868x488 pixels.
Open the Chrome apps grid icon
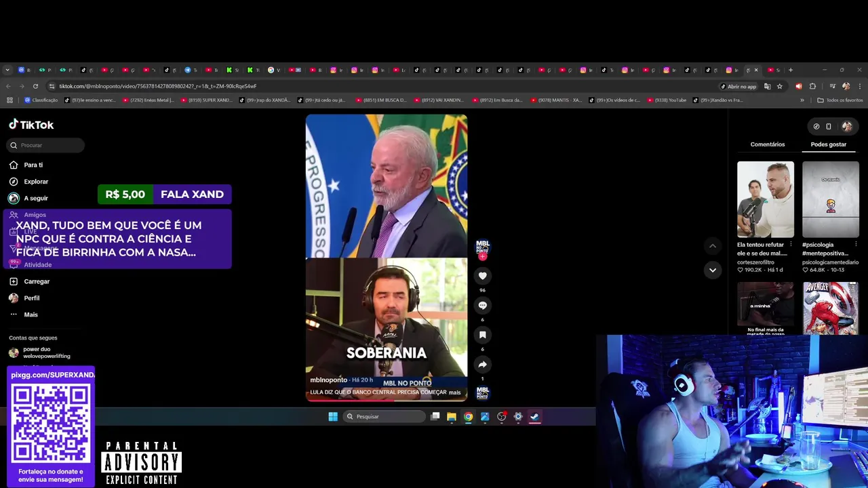[x=9, y=100]
